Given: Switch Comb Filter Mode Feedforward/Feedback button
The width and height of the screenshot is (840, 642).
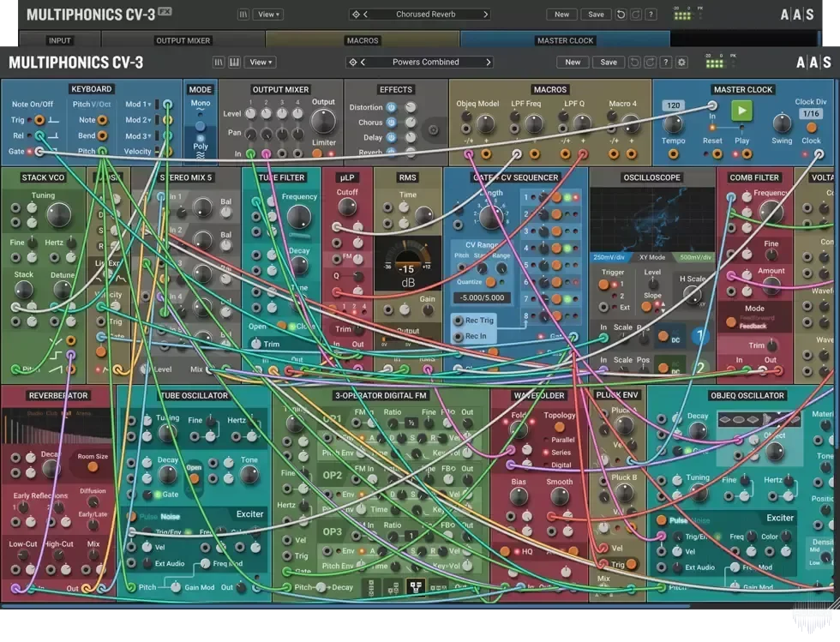Looking at the screenshot, I should click(x=730, y=322).
